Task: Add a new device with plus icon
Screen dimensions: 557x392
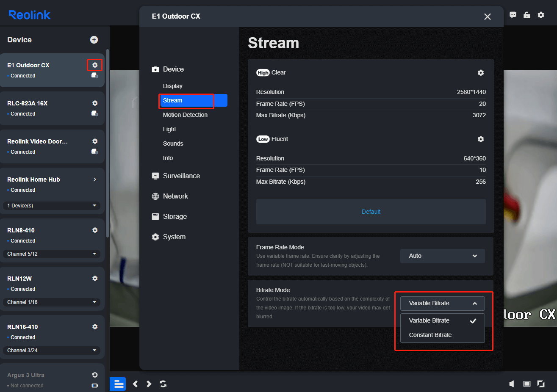Action: coord(94,39)
